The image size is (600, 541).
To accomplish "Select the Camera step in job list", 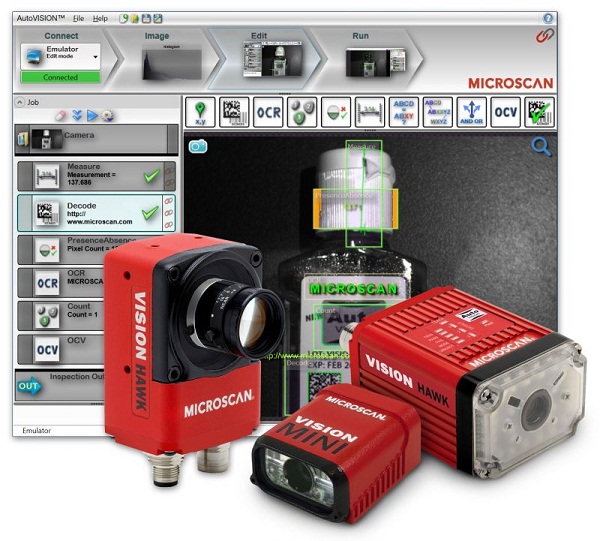I will click(x=96, y=140).
